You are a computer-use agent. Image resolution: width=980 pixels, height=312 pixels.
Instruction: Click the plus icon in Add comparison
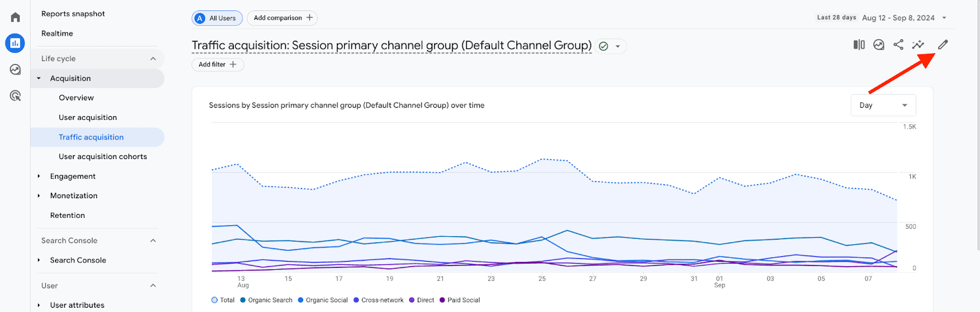(309, 18)
